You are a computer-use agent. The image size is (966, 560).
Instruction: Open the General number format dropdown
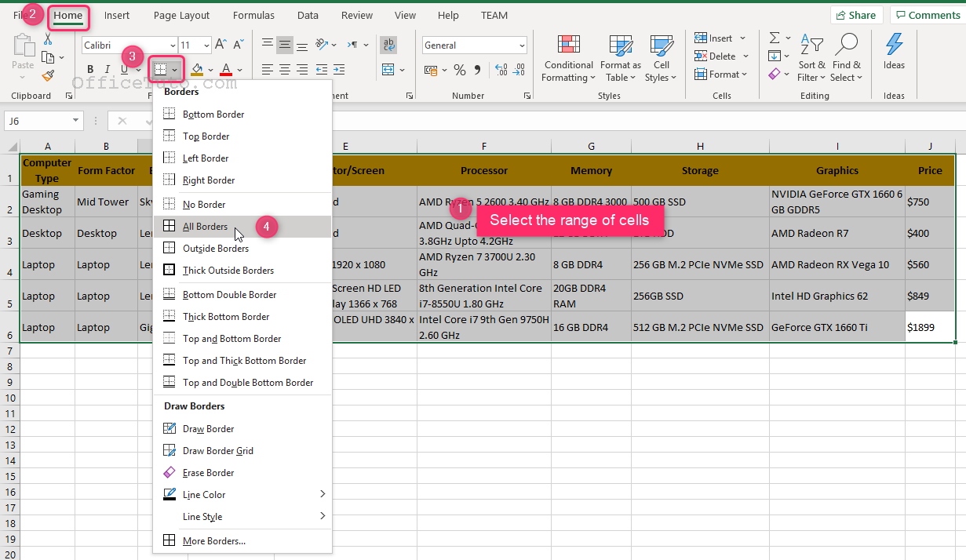click(521, 45)
